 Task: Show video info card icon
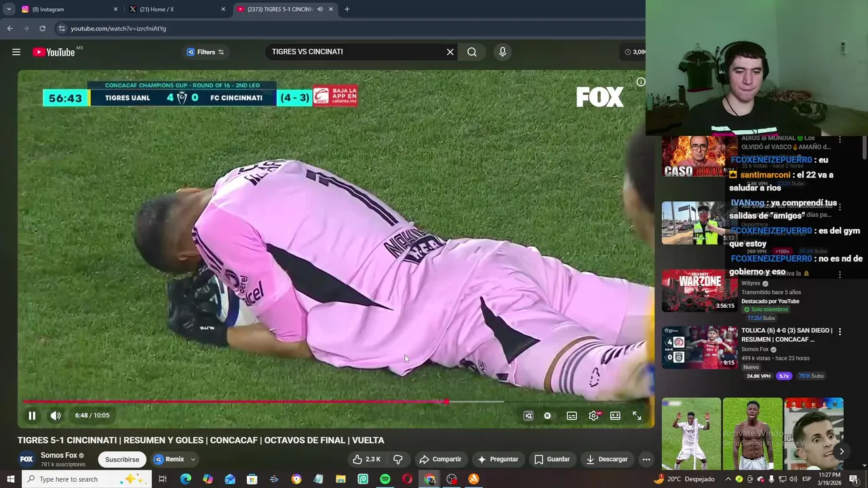coord(640,82)
